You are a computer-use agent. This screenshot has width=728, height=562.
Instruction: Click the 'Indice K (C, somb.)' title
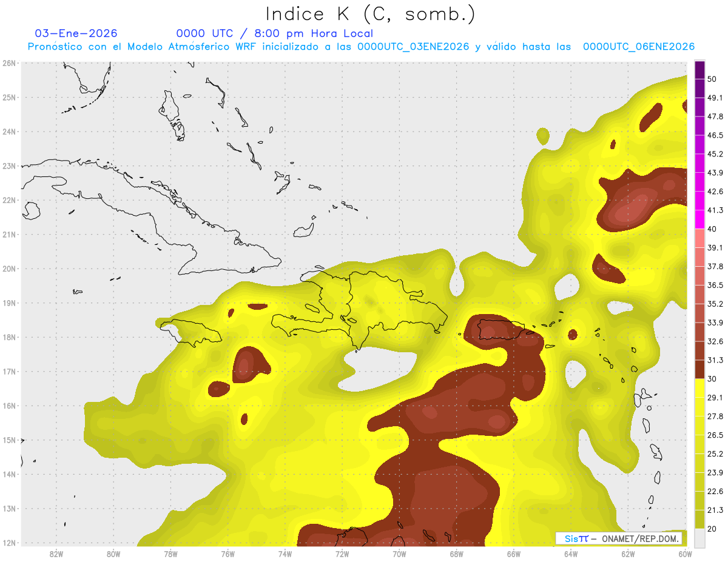(x=371, y=15)
